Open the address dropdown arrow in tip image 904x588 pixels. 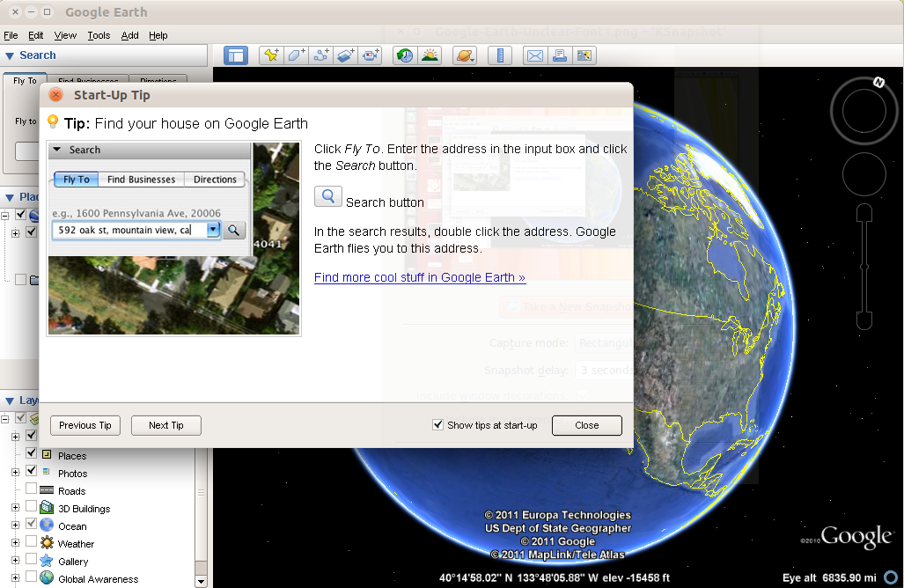click(213, 230)
